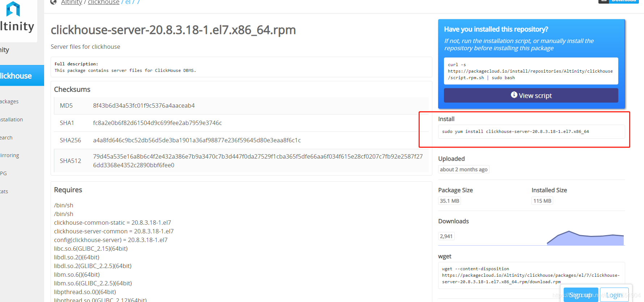The width and height of the screenshot is (644, 302).
Task: Click the package title clickhouse-server-20.8.3.18-1.el7.x86_64.rpm
Action: pos(173,30)
